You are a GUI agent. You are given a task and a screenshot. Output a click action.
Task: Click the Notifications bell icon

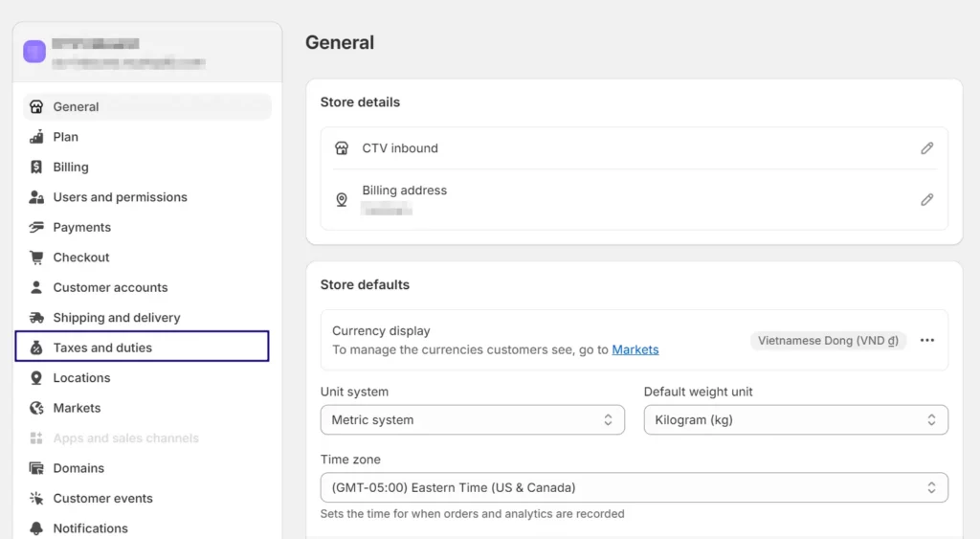pyautogui.click(x=36, y=528)
